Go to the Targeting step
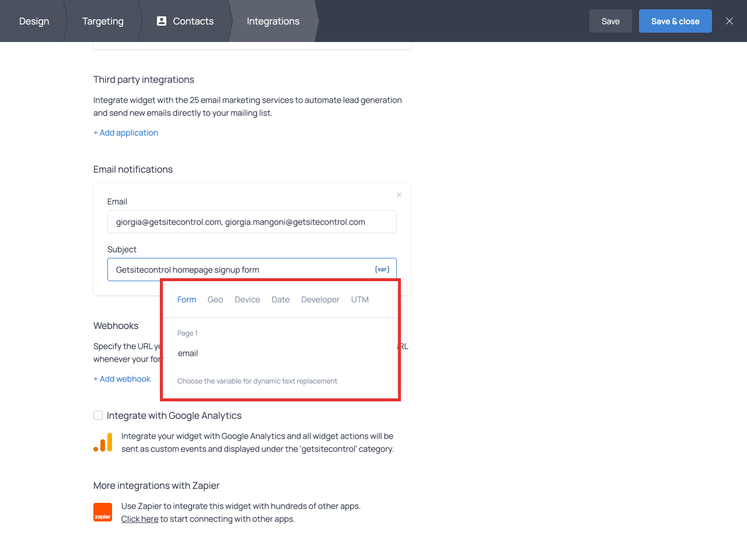Image resolution: width=747 pixels, height=560 pixels. click(103, 21)
